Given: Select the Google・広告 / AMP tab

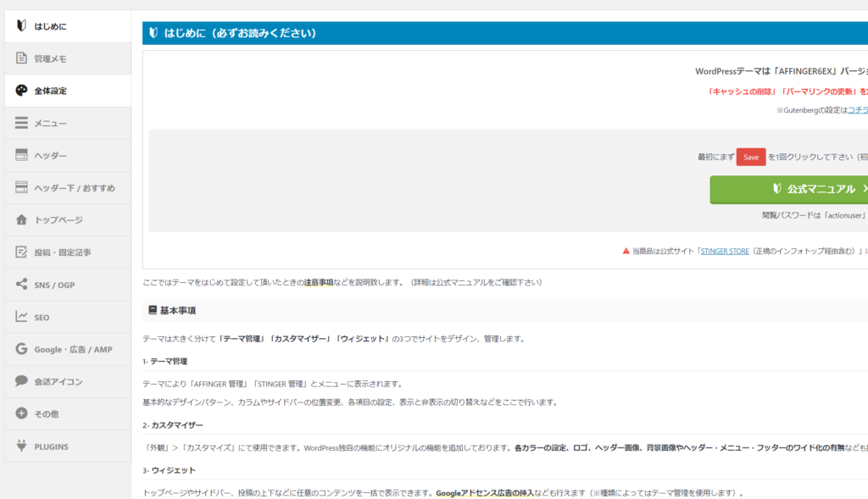Looking at the screenshot, I should [x=68, y=349].
